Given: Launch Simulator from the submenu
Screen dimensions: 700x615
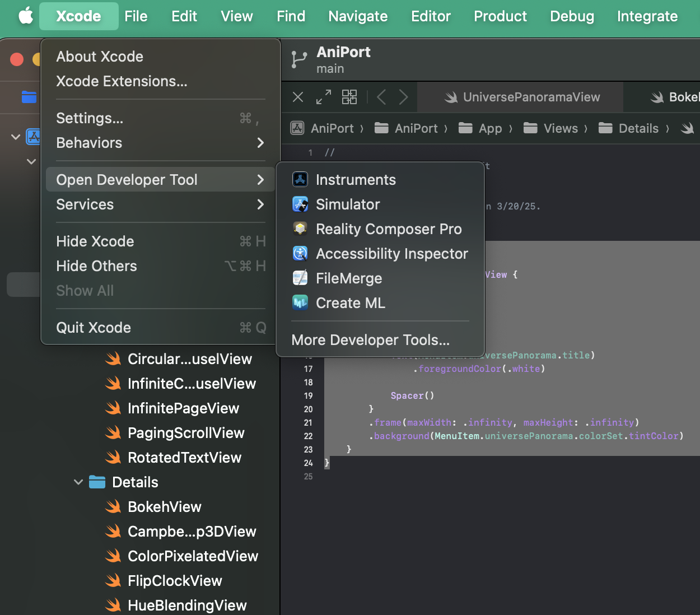Looking at the screenshot, I should pos(380,204).
